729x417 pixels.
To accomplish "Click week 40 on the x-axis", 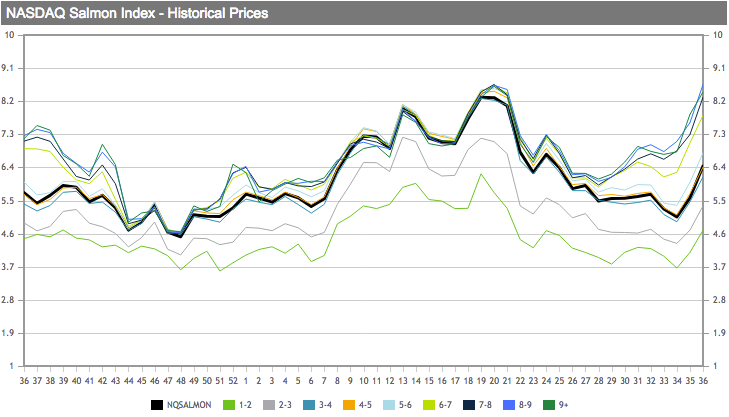I will pos(77,381).
